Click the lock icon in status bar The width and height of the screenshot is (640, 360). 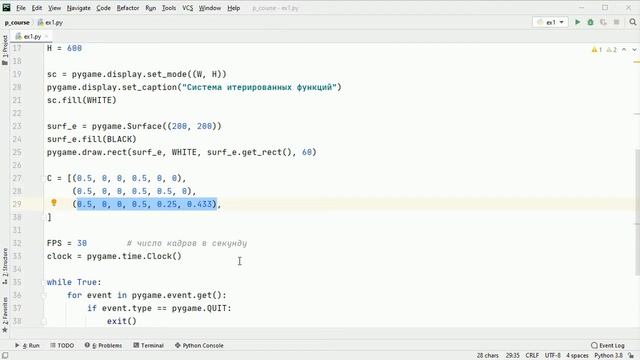[631, 356]
